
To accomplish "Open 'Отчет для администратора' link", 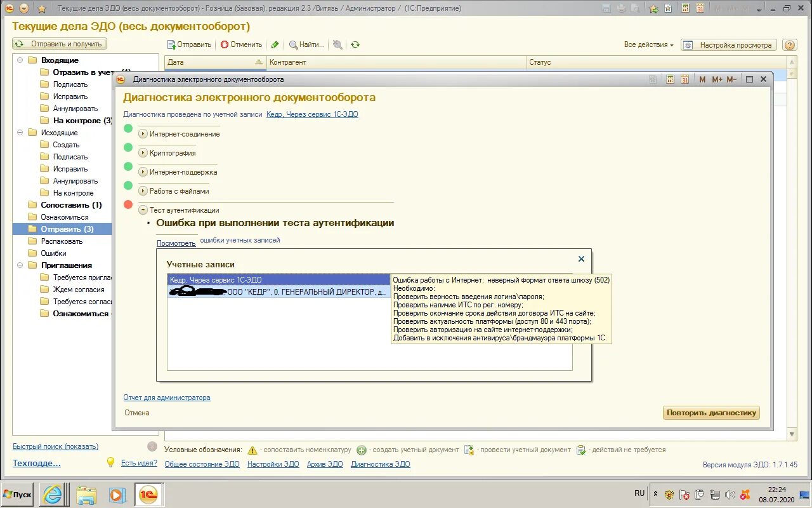I will [167, 398].
